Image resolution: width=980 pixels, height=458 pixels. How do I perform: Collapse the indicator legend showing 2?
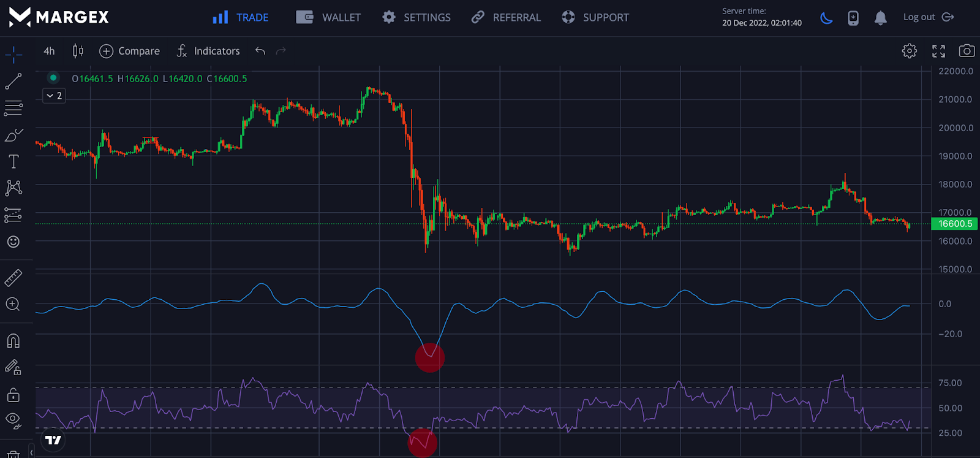point(54,96)
